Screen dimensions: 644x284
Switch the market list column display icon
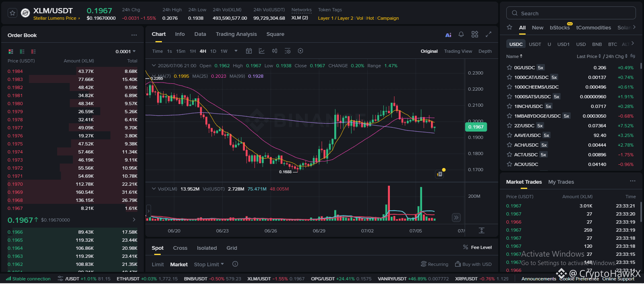click(x=633, y=56)
